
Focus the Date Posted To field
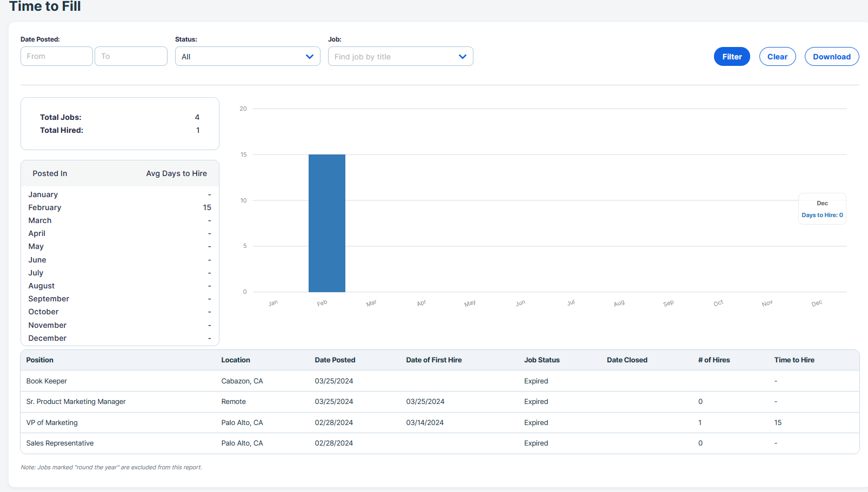pos(131,56)
